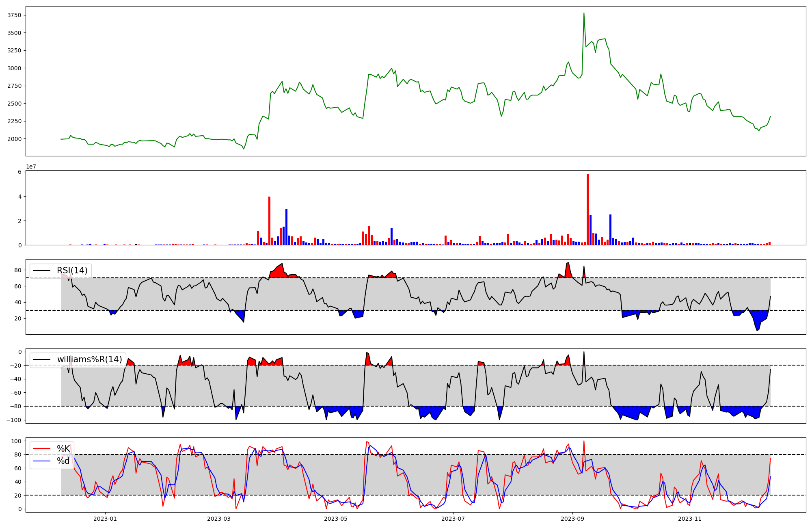Click the black RSI legend line sample
Image resolution: width=812 pixels, height=528 pixels.
[x=42, y=270]
